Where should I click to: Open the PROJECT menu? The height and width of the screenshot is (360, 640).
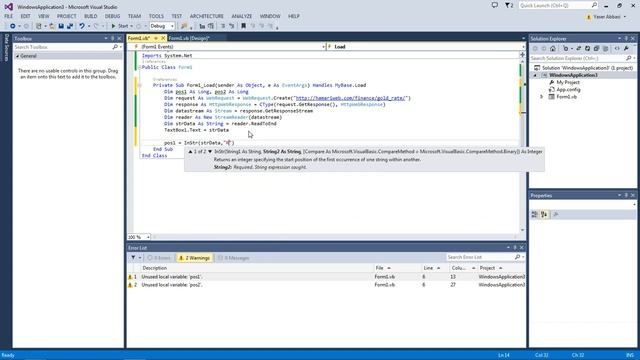pyautogui.click(x=66, y=16)
